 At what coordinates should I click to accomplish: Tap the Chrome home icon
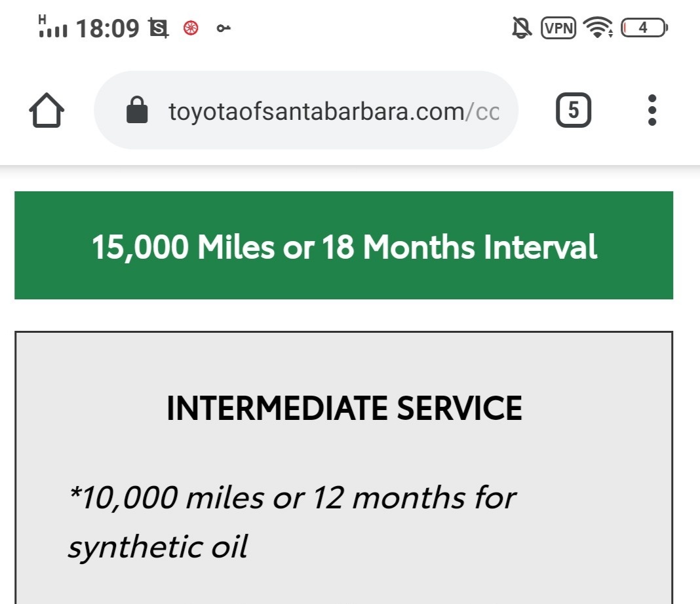point(47,110)
